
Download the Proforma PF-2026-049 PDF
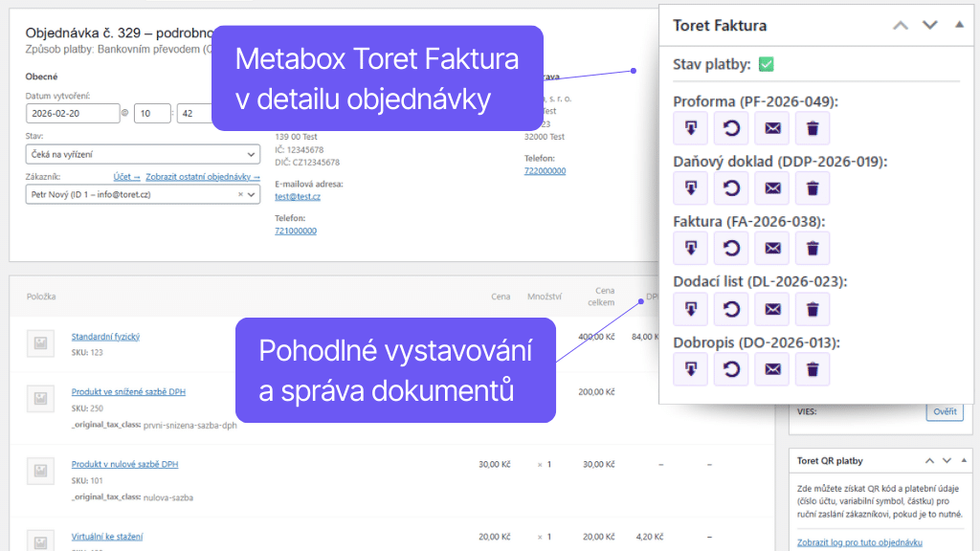pos(690,128)
